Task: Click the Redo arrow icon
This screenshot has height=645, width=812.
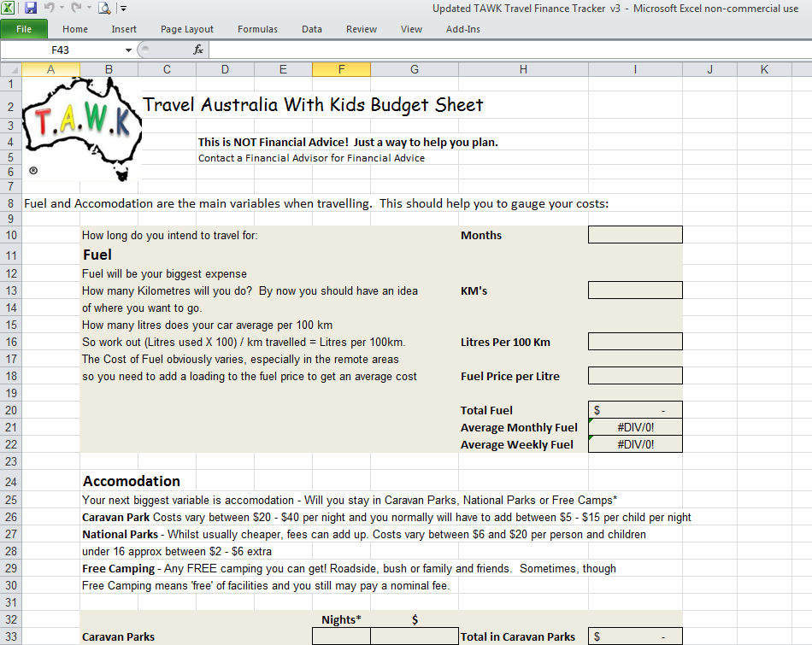Action: click(x=75, y=9)
